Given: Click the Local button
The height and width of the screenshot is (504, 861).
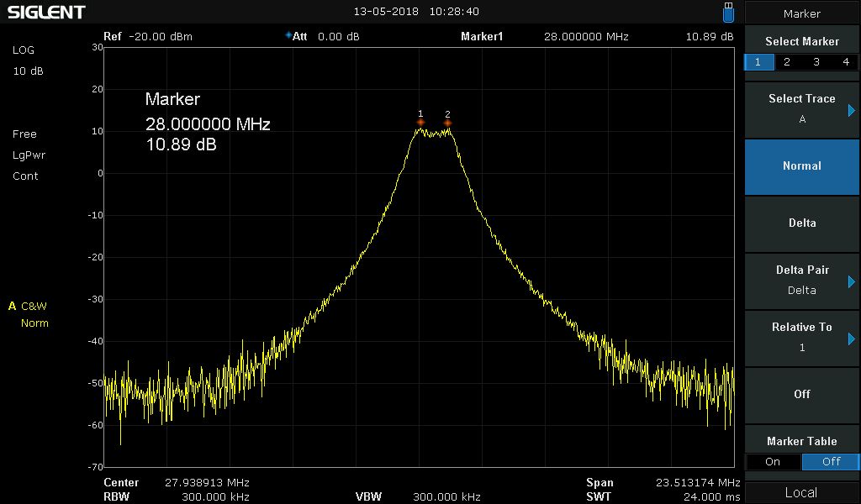Looking at the screenshot, I should pyautogui.click(x=801, y=492).
